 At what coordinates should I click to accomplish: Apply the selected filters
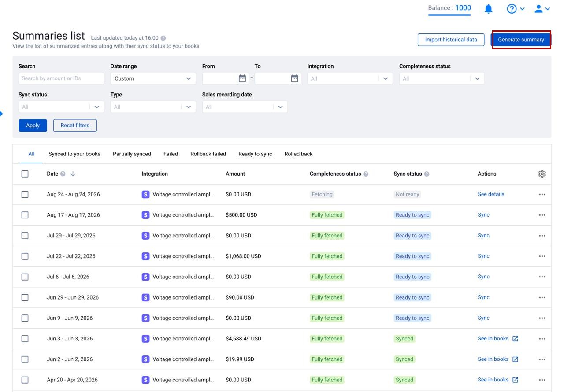tap(33, 126)
